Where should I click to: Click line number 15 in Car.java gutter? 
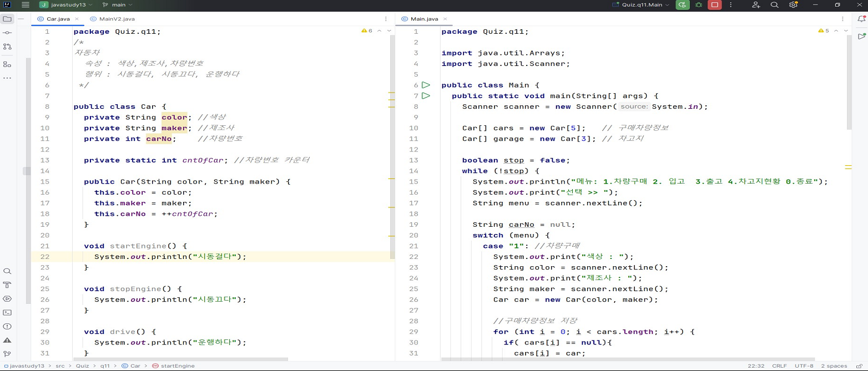tap(45, 182)
